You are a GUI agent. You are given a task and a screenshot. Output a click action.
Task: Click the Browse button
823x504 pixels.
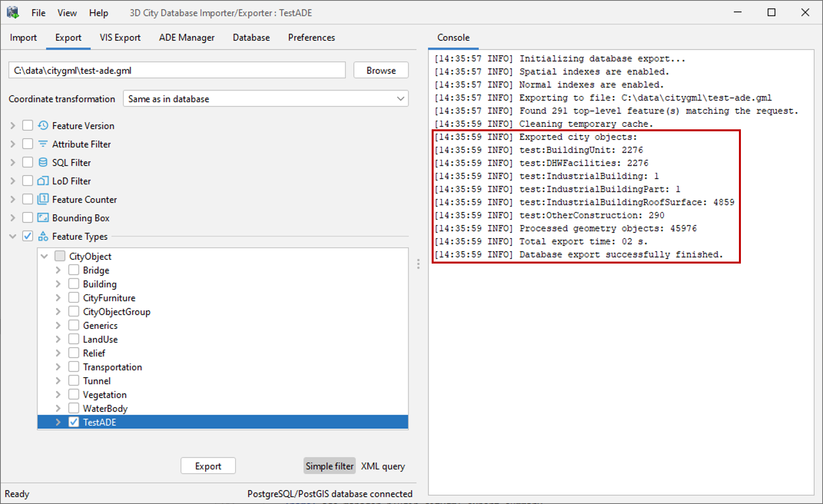[381, 70]
